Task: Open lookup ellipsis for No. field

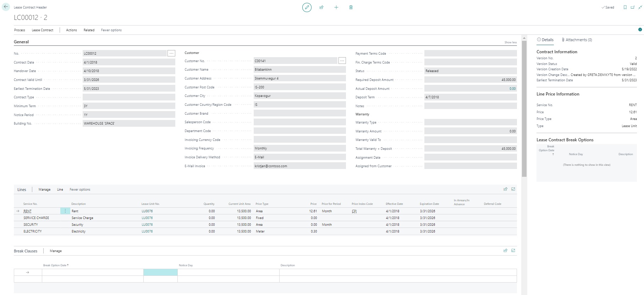Action: [x=171, y=53]
